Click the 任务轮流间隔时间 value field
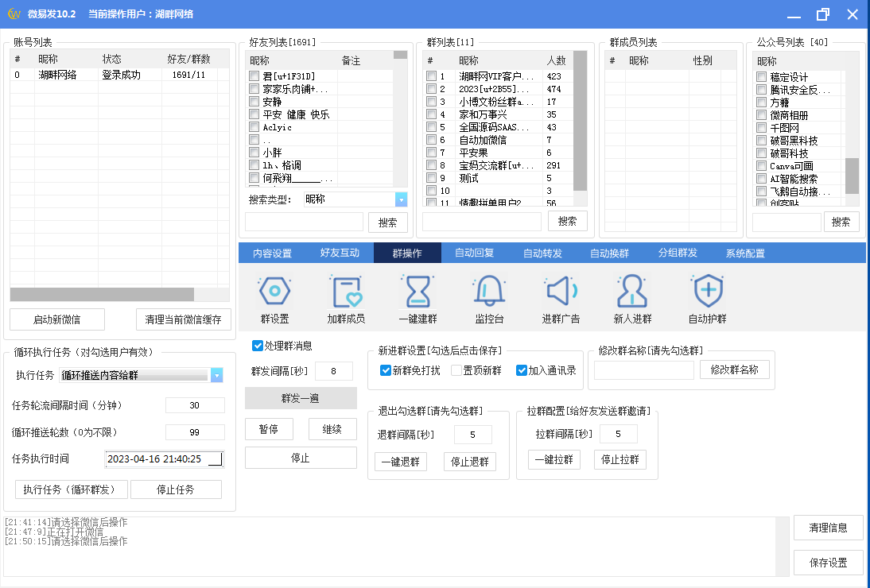The height and width of the screenshot is (588, 870). pos(195,405)
